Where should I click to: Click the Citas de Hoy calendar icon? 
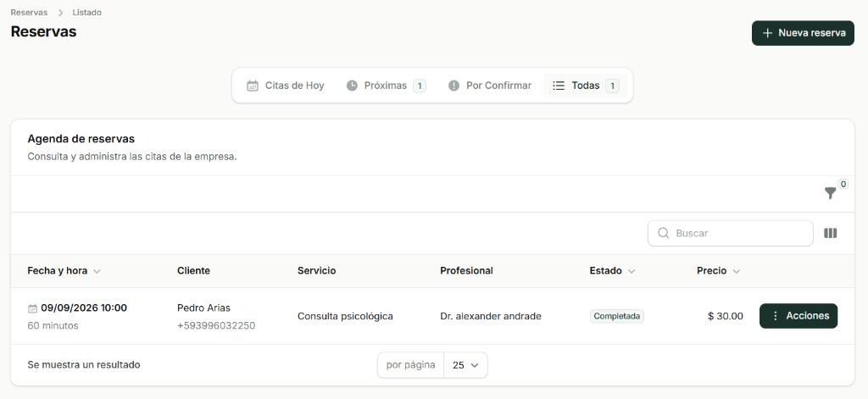pyautogui.click(x=253, y=86)
